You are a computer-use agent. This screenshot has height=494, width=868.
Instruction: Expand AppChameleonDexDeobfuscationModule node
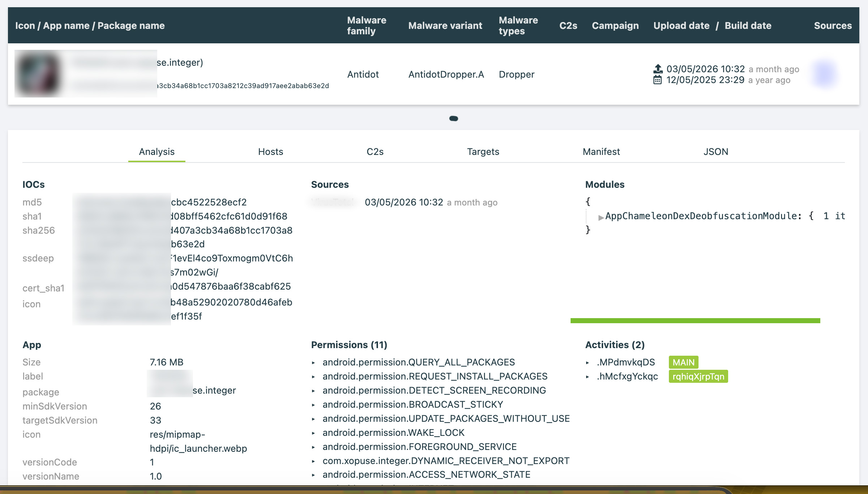(x=601, y=217)
